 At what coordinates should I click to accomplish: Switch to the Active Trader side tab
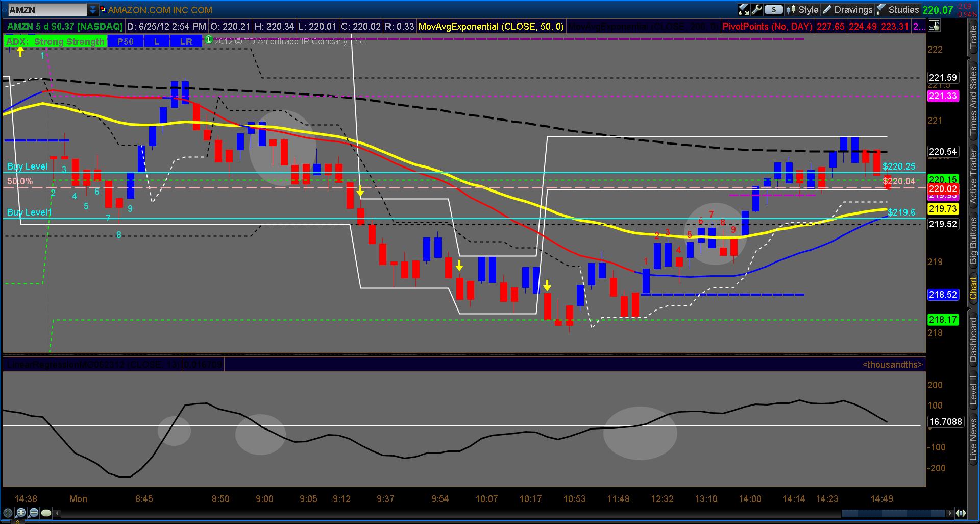click(x=973, y=176)
